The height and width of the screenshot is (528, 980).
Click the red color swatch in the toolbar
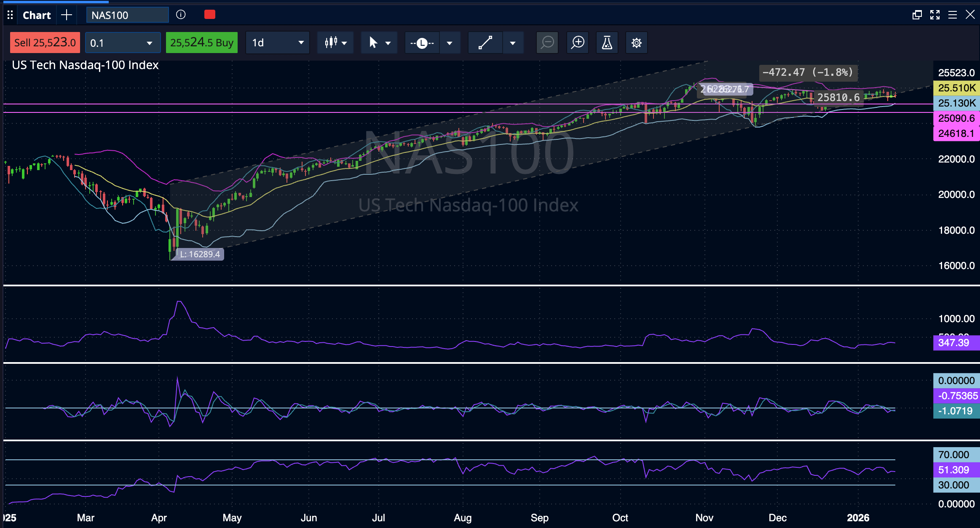[209, 14]
